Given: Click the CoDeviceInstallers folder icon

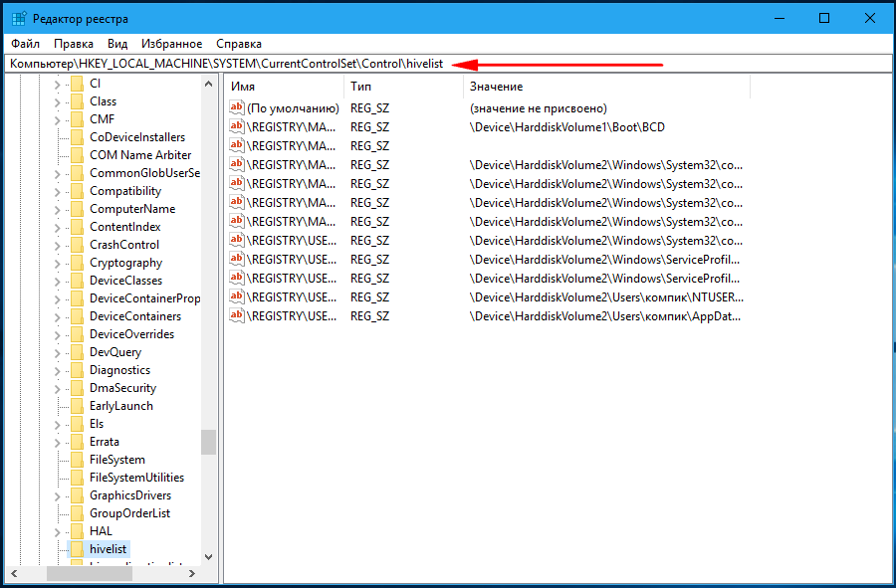Looking at the screenshot, I should 77,137.
